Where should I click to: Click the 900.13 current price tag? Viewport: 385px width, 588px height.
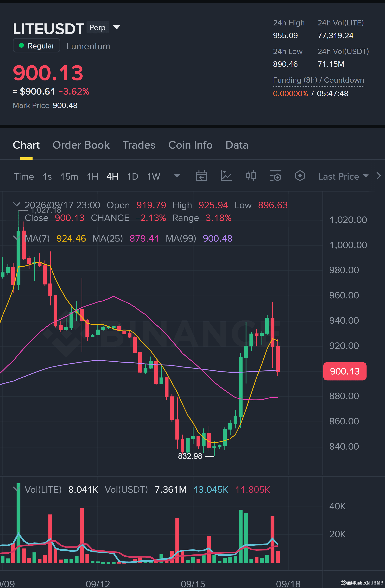tap(345, 371)
